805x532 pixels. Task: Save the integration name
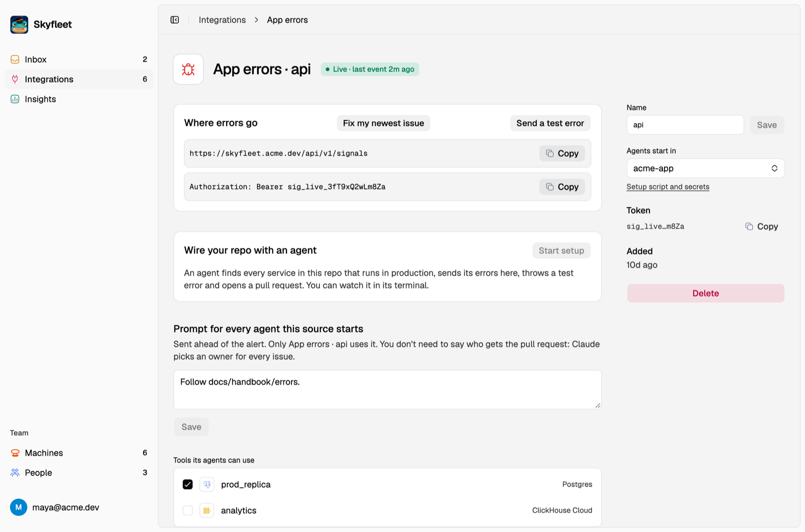767,125
